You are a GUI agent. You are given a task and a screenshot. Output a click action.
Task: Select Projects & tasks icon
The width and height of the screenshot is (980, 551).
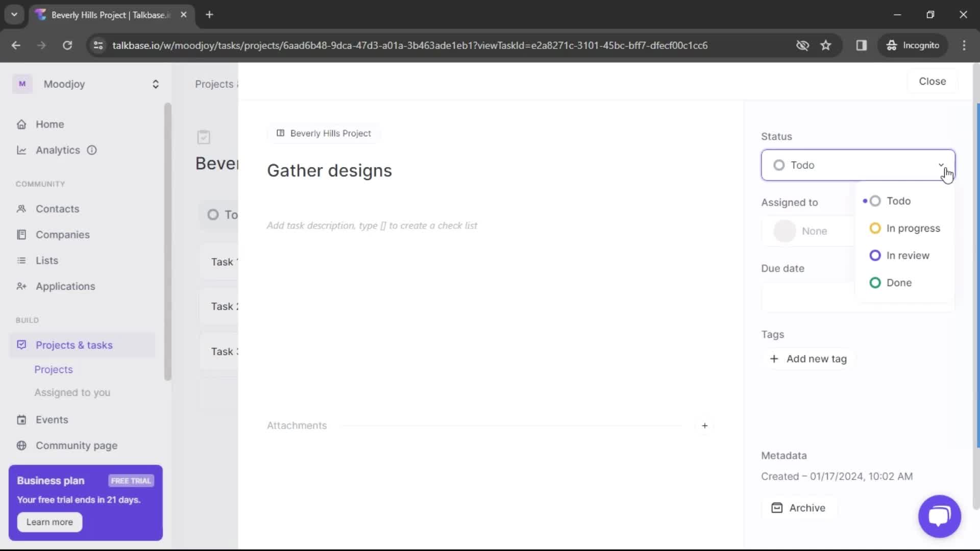tap(20, 344)
